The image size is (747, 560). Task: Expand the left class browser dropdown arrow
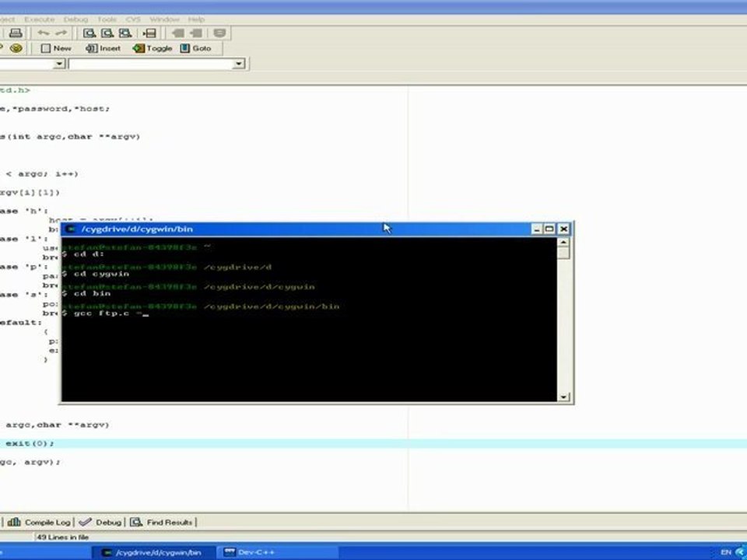point(59,64)
